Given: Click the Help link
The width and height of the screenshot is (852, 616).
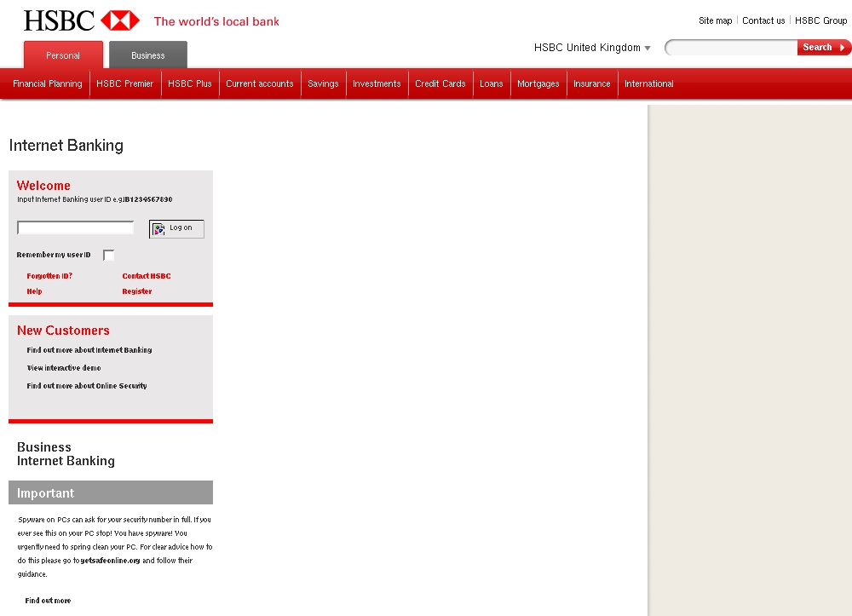Looking at the screenshot, I should [34, 291].
